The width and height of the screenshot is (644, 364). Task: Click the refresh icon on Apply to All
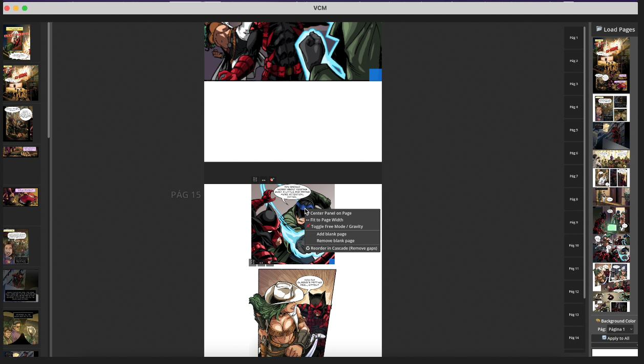pos(604,338)
